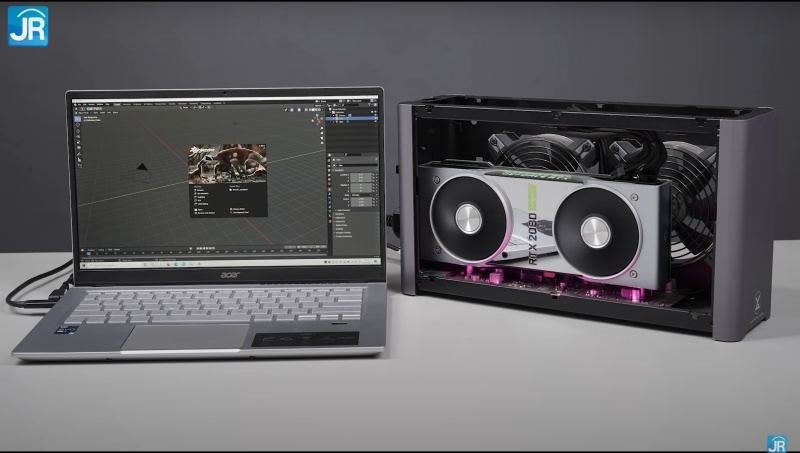The height and width of the screenshot is (453, 800).
Task: Select the Rotate tool in Blender toolbar
Action: [78, 137]
